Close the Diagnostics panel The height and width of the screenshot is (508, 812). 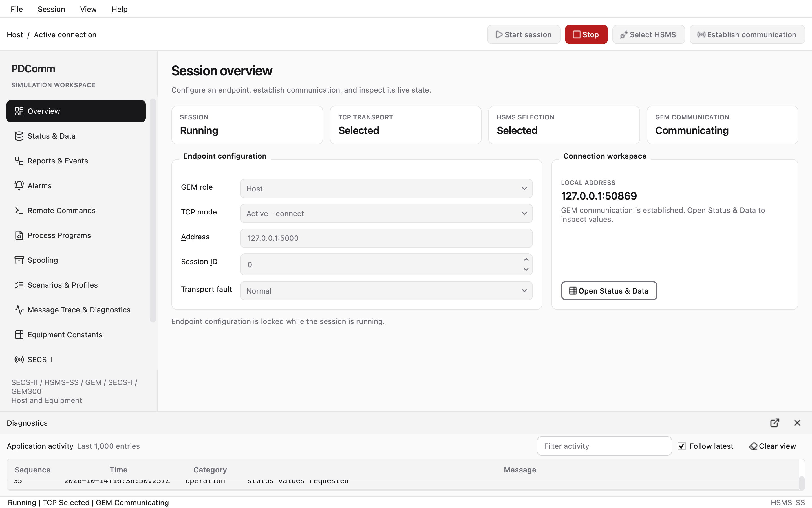tap(797, 423)
